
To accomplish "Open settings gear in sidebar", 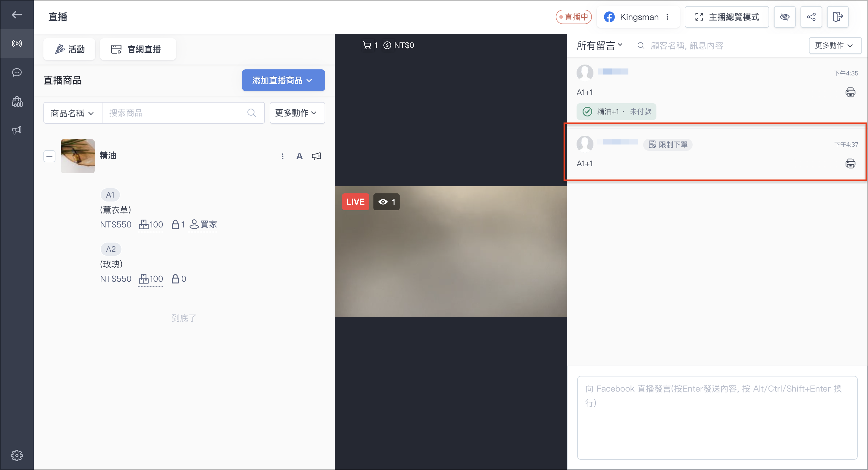I will (x=17, y=455).
